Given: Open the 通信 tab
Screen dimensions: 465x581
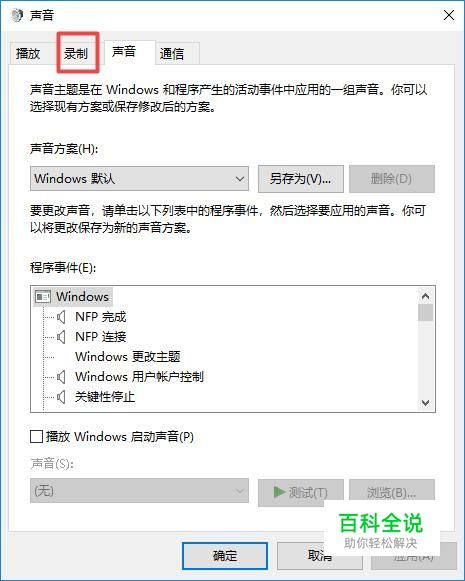Looking at the screenshot, I should (172, 54).
